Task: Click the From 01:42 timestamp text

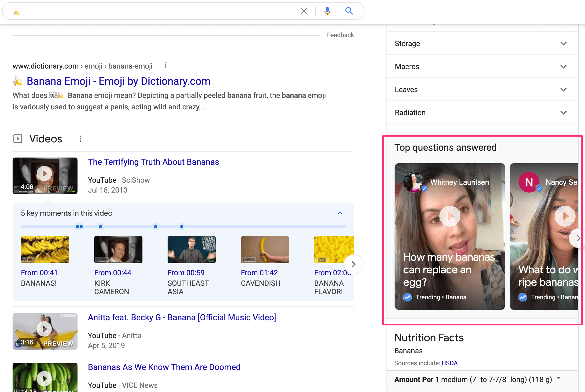Action: [x=260, y=273]
